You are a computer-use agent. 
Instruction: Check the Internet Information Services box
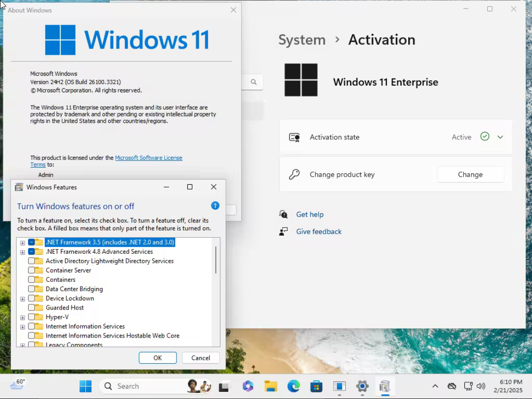(31, 326)
